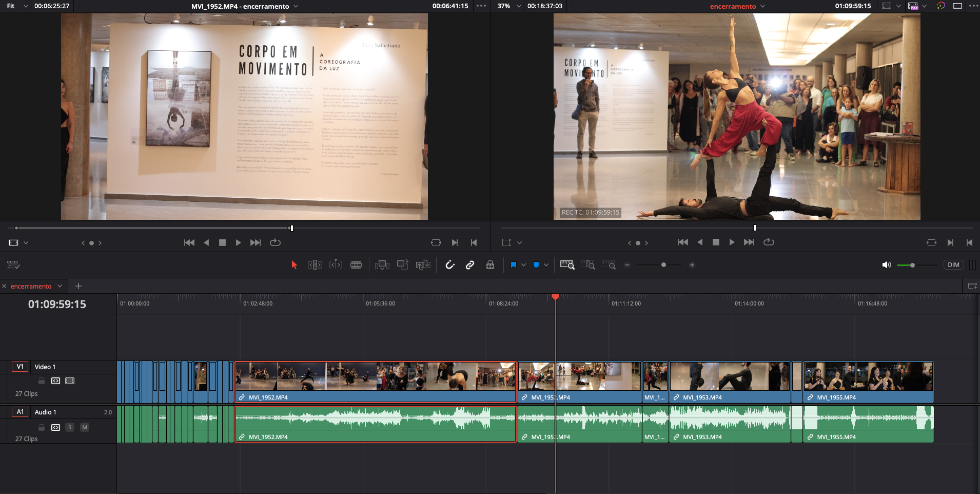Activate the Trim edit mode tool

click(315, 265)
